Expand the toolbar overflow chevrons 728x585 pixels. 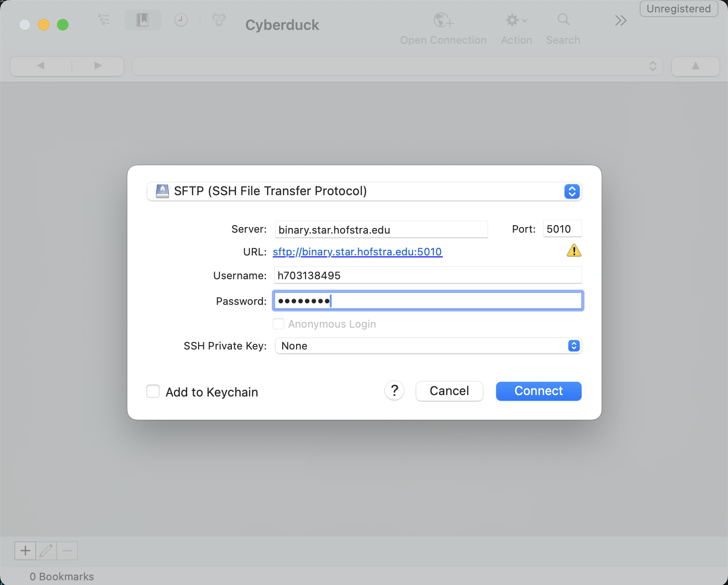(x=621, y=20)
